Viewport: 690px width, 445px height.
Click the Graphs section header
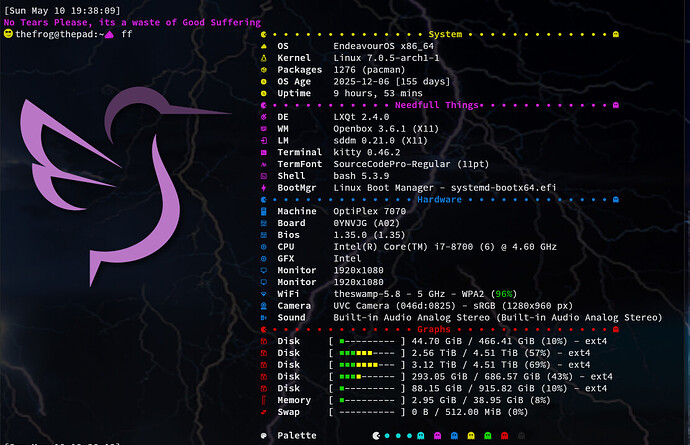click(x=434, y=330)
